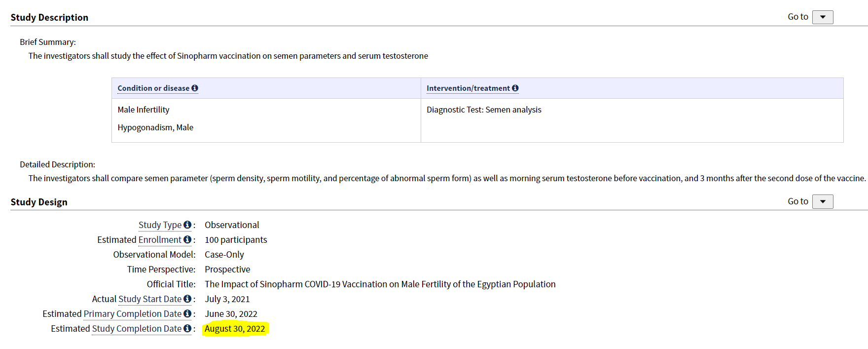Click info icon after Primary Completion Date
Viewport: 868px width, 349px height.
pyautogui.click(x=187, y=313)
